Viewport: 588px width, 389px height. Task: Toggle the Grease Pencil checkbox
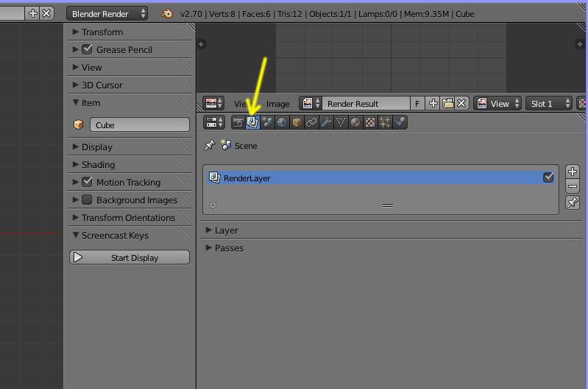[x=87, y=49]
